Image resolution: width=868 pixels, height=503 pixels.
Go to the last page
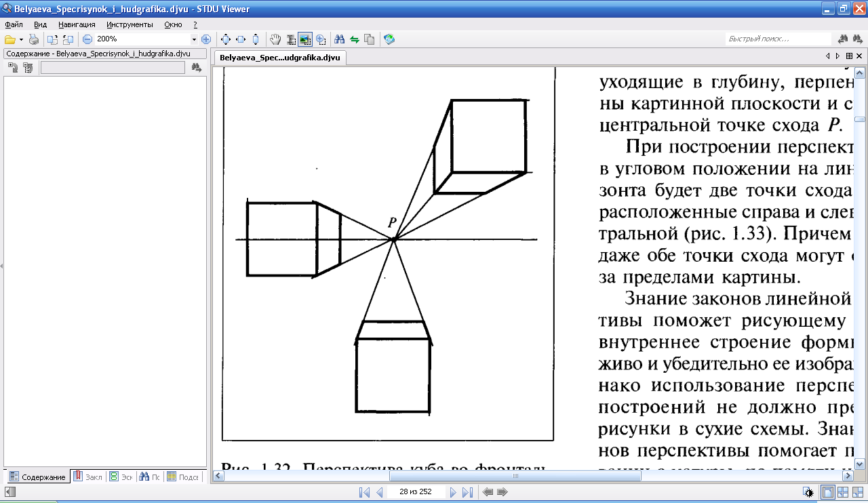point(467,492)
